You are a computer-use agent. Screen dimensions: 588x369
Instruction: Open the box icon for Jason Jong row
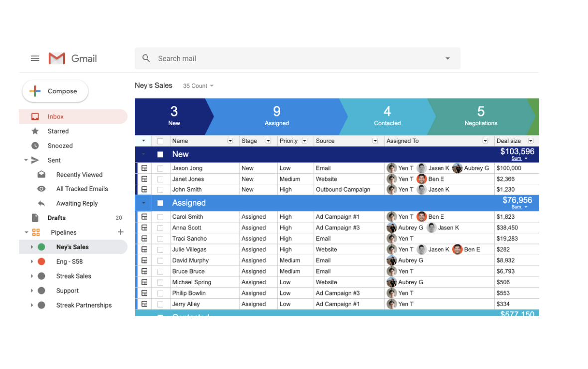click(144, 168)
